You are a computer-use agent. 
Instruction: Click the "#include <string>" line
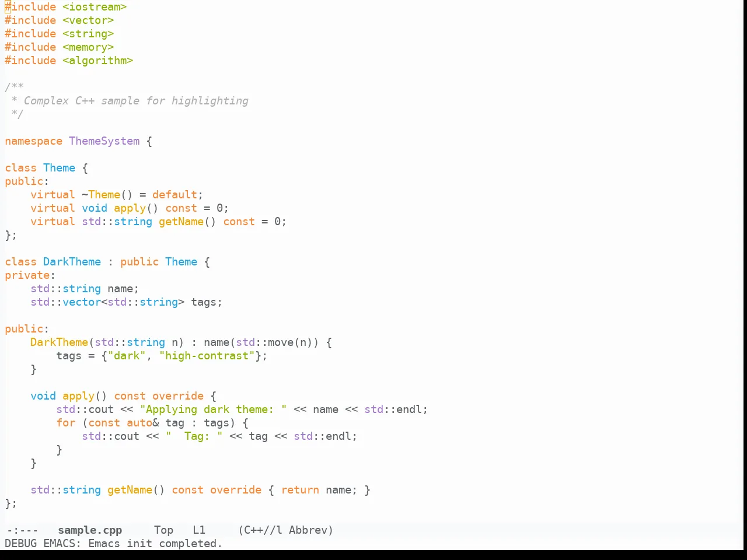[x=60, y=34]
